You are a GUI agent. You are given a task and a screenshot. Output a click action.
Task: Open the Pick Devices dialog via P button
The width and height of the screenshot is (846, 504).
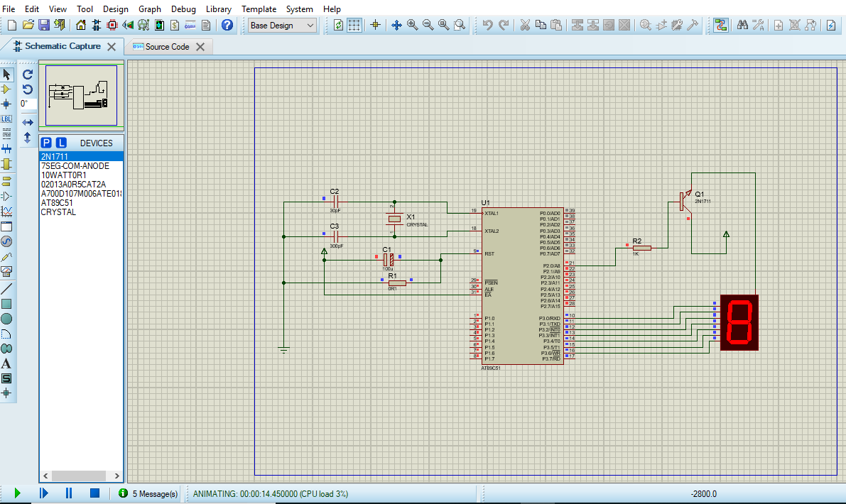(x=47, y=142)
